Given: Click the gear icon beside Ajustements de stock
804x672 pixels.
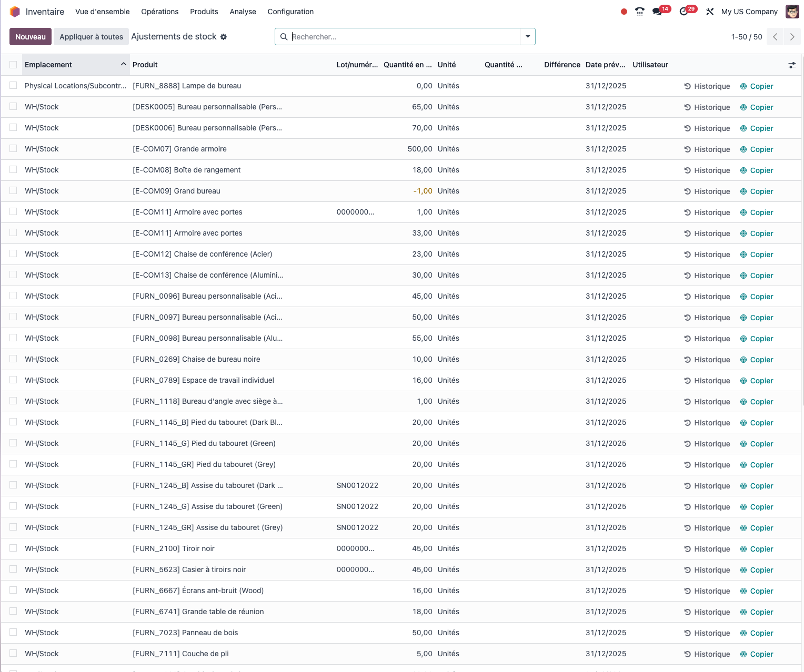Looking at the screenshot, I should coord(224,37).
